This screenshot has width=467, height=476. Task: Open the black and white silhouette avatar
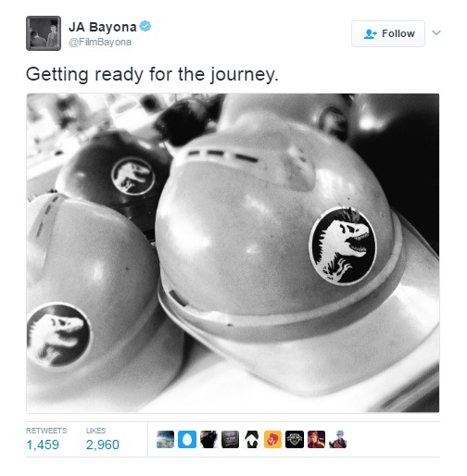(251, 439)
